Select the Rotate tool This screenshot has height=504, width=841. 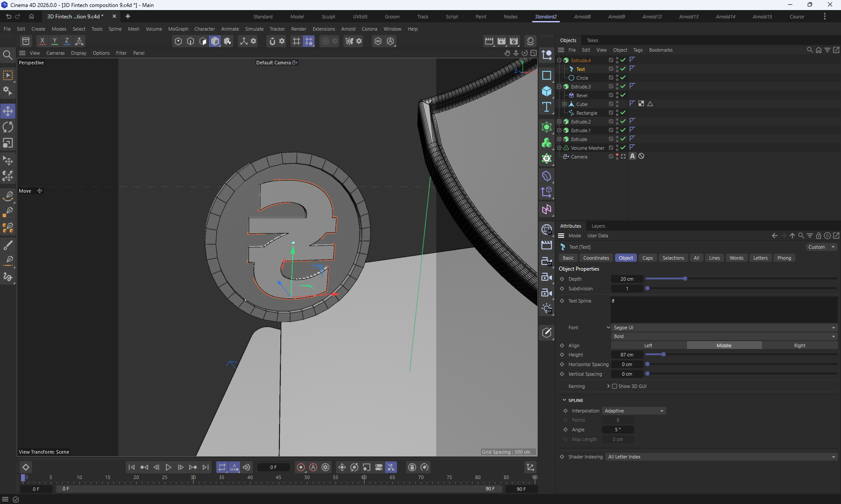(x=8, y=127)
